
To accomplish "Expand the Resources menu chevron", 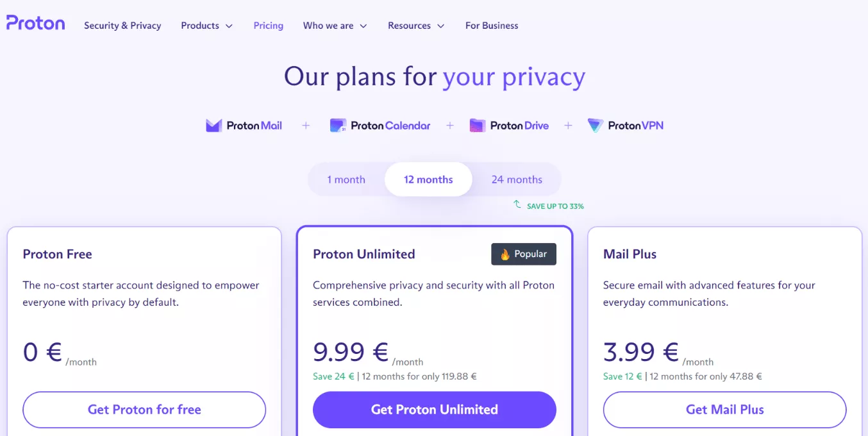I will pos(440,26).
